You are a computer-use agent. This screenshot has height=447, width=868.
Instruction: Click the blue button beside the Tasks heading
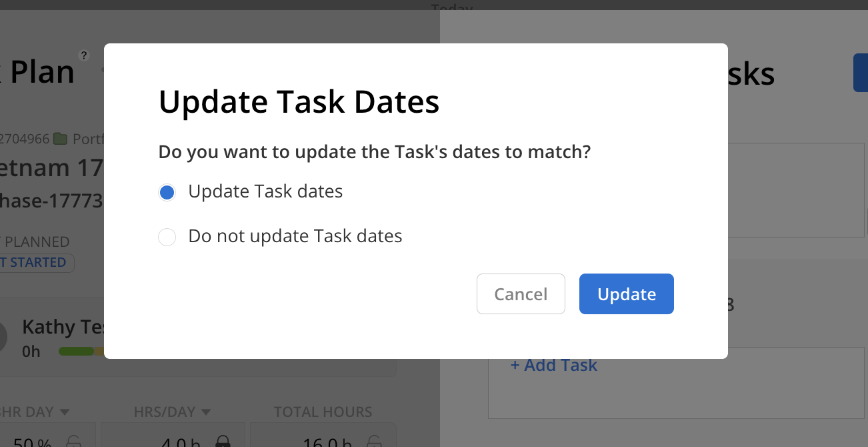coord(861,73)
